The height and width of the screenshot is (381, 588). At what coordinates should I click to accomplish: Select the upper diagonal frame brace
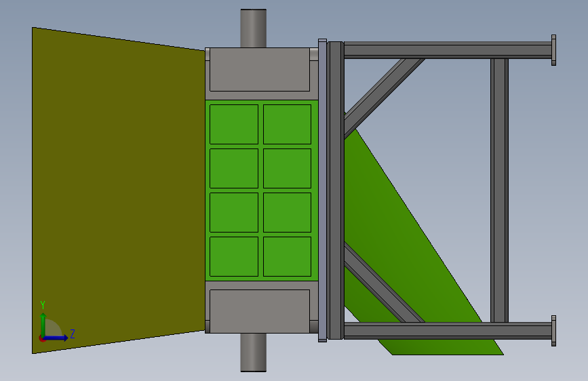tap(383, 98)
